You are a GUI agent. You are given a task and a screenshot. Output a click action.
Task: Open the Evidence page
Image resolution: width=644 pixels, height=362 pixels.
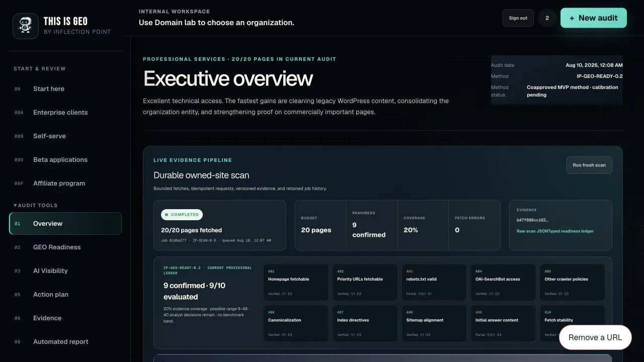(65, 318)
